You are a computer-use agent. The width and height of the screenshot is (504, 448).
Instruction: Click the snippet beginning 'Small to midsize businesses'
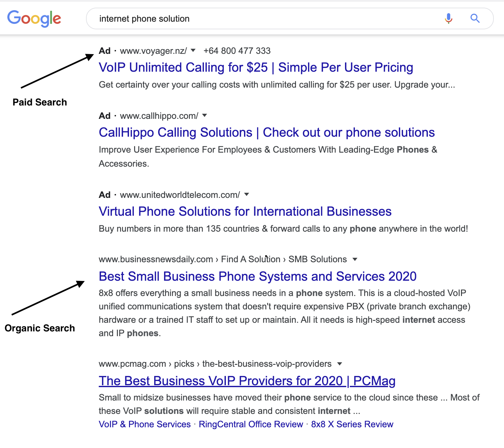[x=289, y=404]
